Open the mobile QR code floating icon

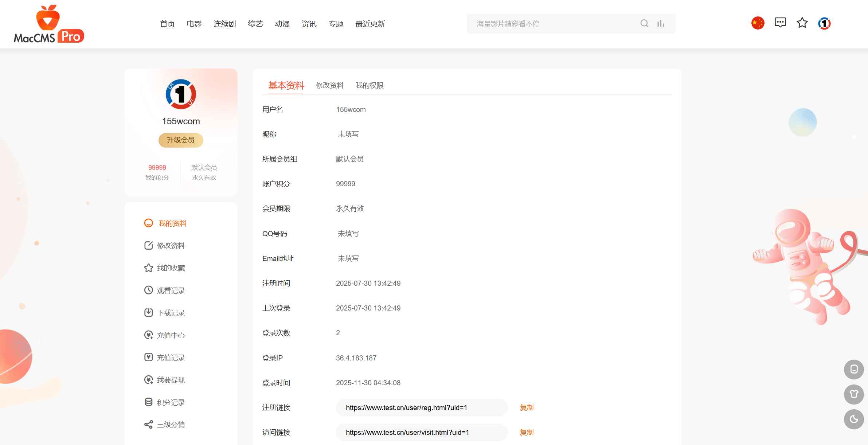point(854,369)
